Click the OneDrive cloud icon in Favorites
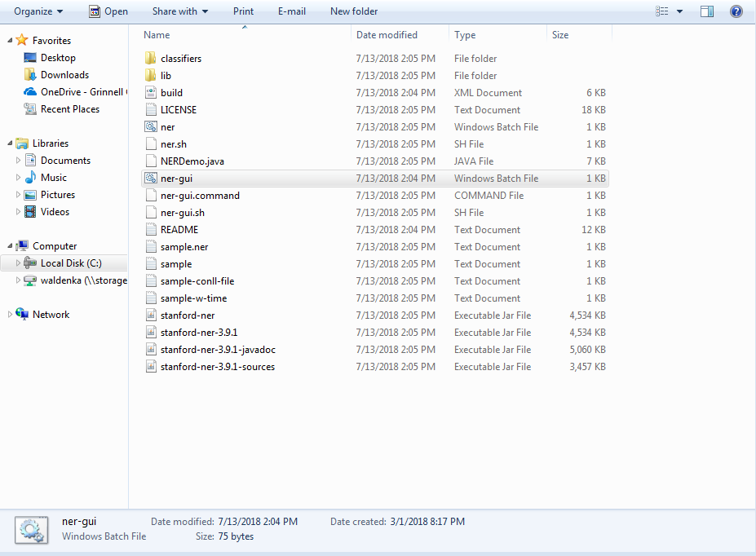Image resolution: width=756 pixels, height=556 pixels. (30, 92)
